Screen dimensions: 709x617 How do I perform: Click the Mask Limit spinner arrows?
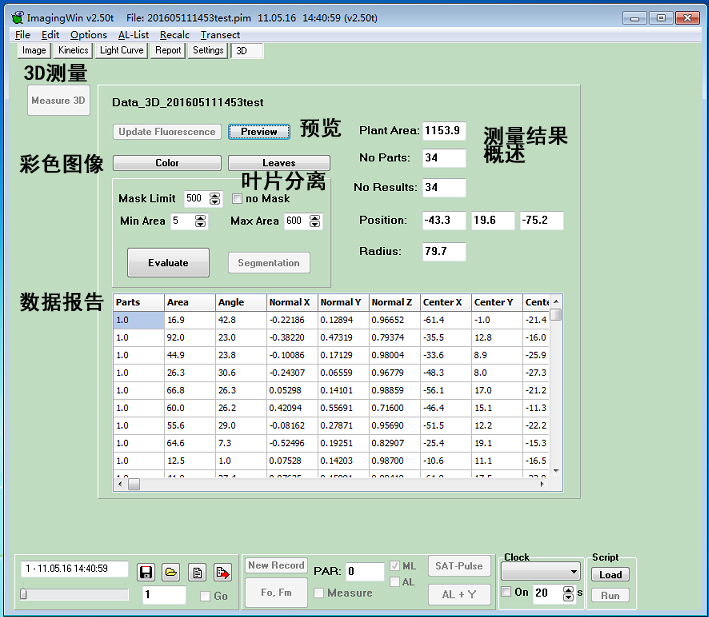pyautogui.click(x=214, y=199)
